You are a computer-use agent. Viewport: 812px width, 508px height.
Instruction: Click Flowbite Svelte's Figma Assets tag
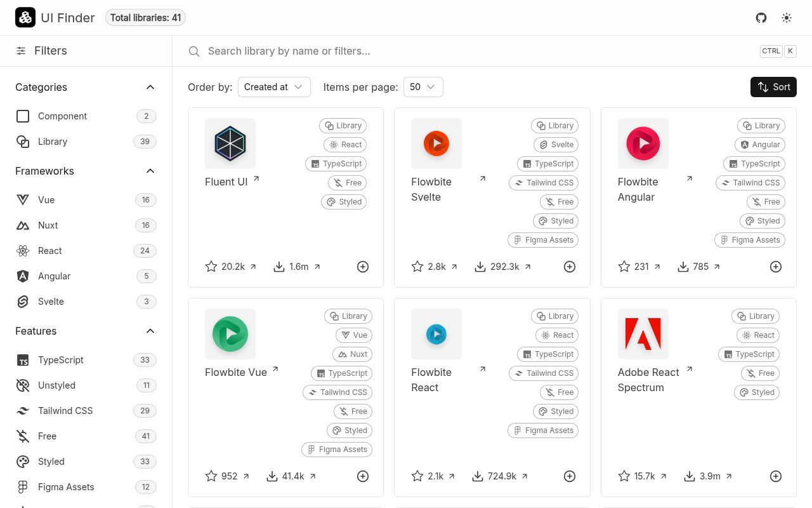543,240
